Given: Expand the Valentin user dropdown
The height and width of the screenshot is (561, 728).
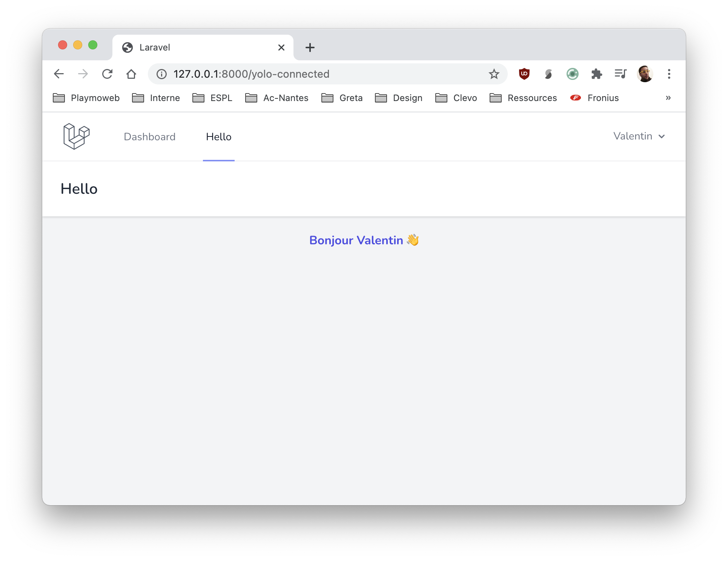Looking at the screenshot, I should click(639, 136).
